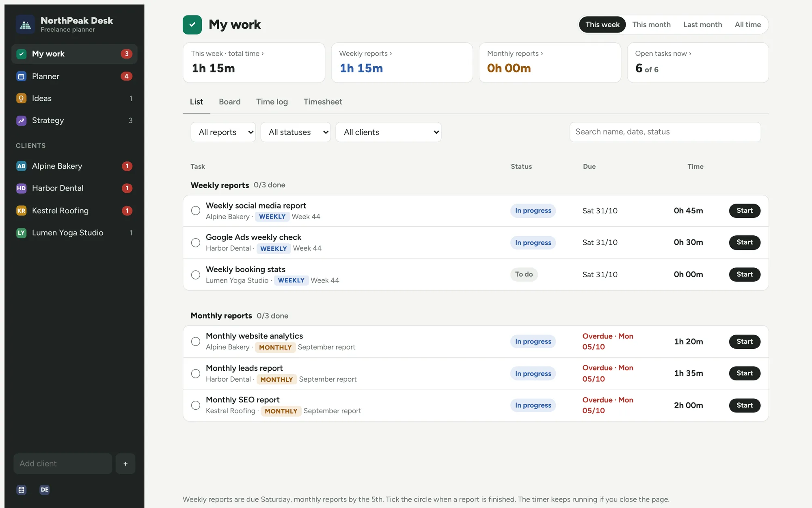
Task: Click Overdue date on Monthly website analytics
Action: point(608,341)
